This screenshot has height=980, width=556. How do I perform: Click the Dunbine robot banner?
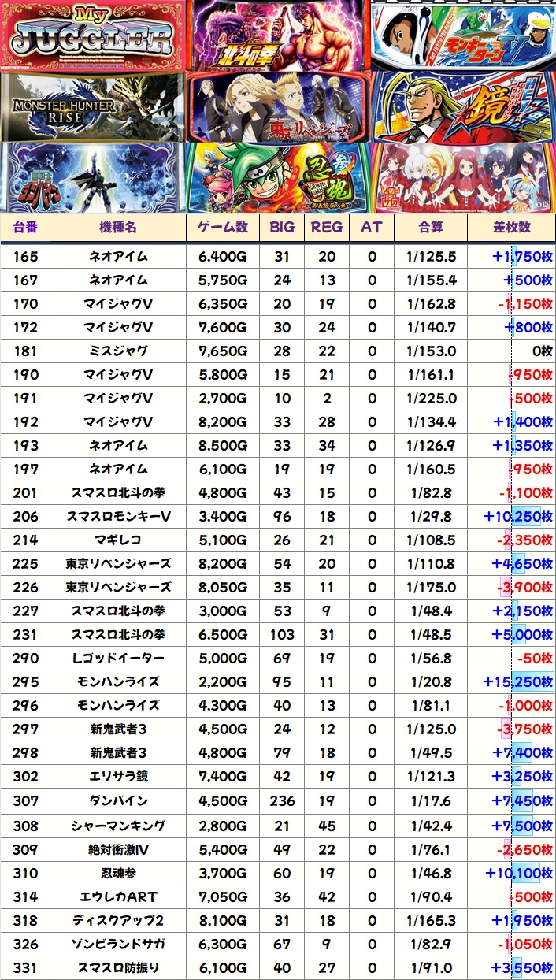coord(95,176)
